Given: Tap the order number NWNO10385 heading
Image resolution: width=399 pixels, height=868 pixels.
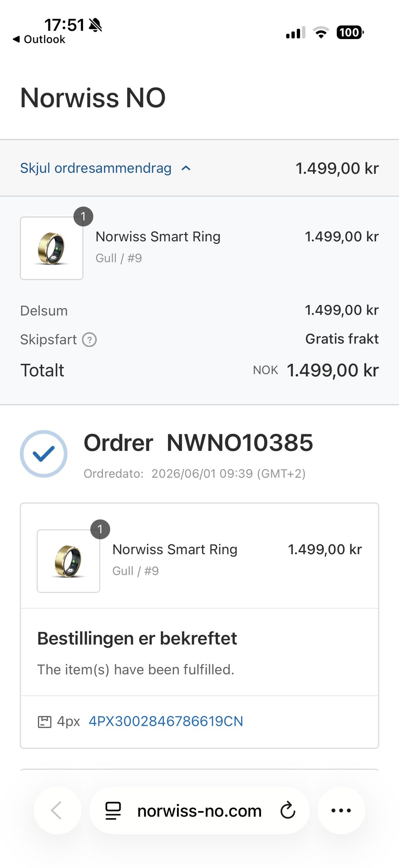Looking at the screenshot, I should [x=240, y=443].
